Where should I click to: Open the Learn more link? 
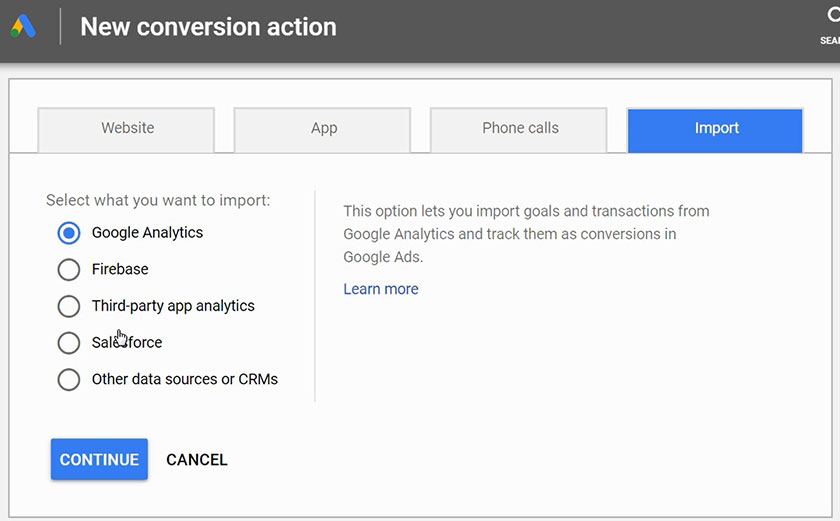[380, 289]
